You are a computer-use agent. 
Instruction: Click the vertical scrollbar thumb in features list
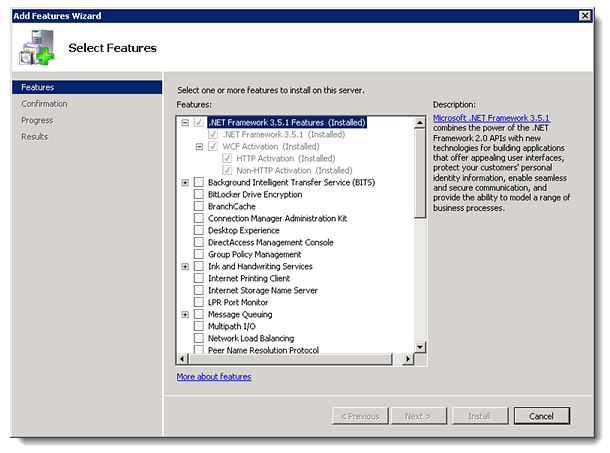pyautogui.click(x=420, y=174)
